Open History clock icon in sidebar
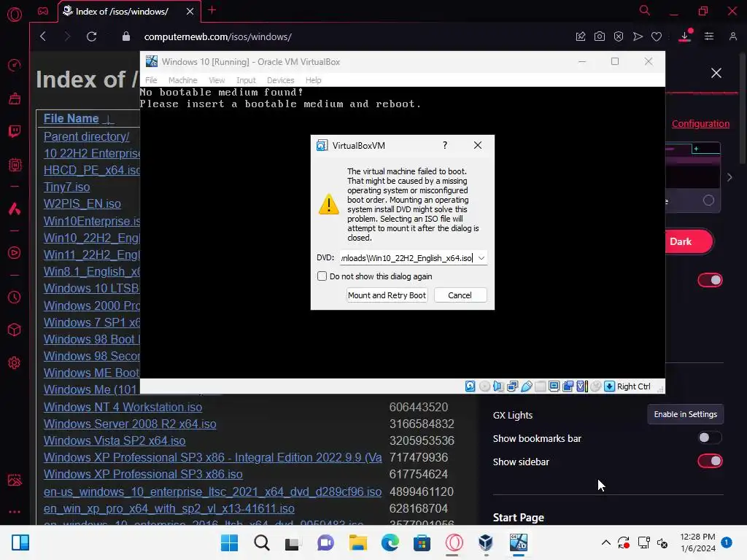The width and height of the screenshot is (747, 560). click(x=15, y=297)
